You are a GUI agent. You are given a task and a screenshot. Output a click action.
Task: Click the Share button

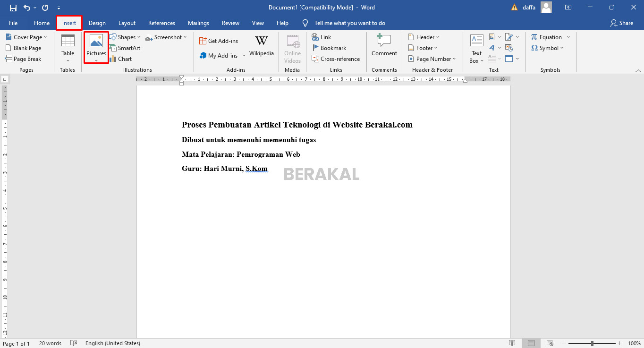point(621,23)
